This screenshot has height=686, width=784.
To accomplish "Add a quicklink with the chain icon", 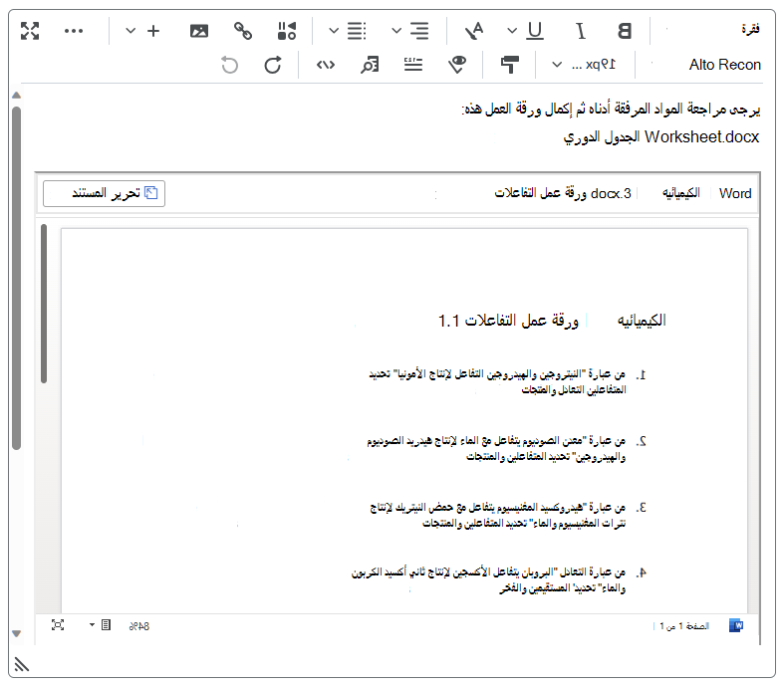I will [243, 31].
